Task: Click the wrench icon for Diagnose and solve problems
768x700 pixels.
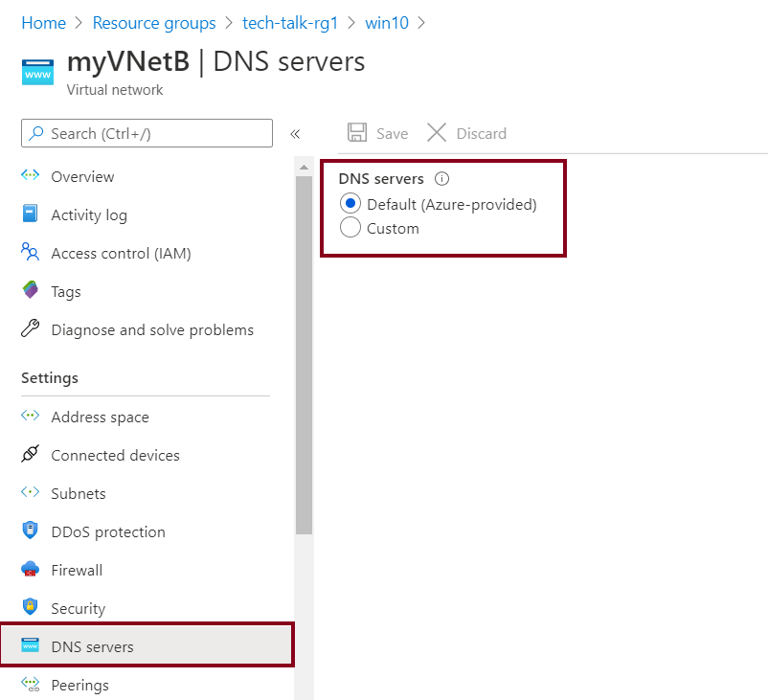Action: (x=30, y=328)
